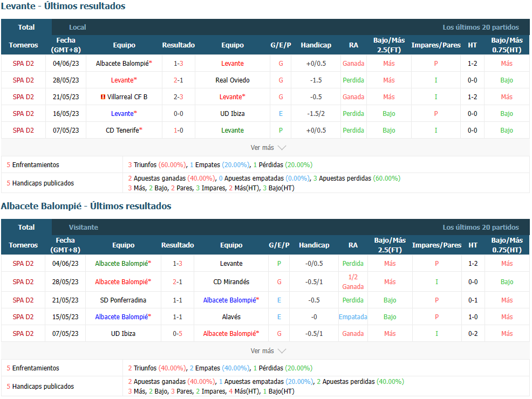This screenshot has width=532, height=399.
Task: Click the P result letter in the CD Tenerife row
Action: tap(281, 130)
